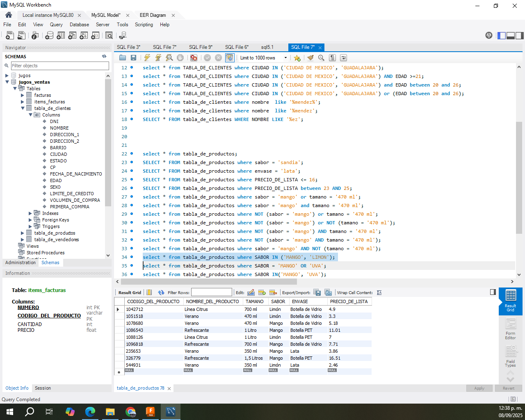
Task: Toggle the bottom output panel visibility
Action: 511,36
